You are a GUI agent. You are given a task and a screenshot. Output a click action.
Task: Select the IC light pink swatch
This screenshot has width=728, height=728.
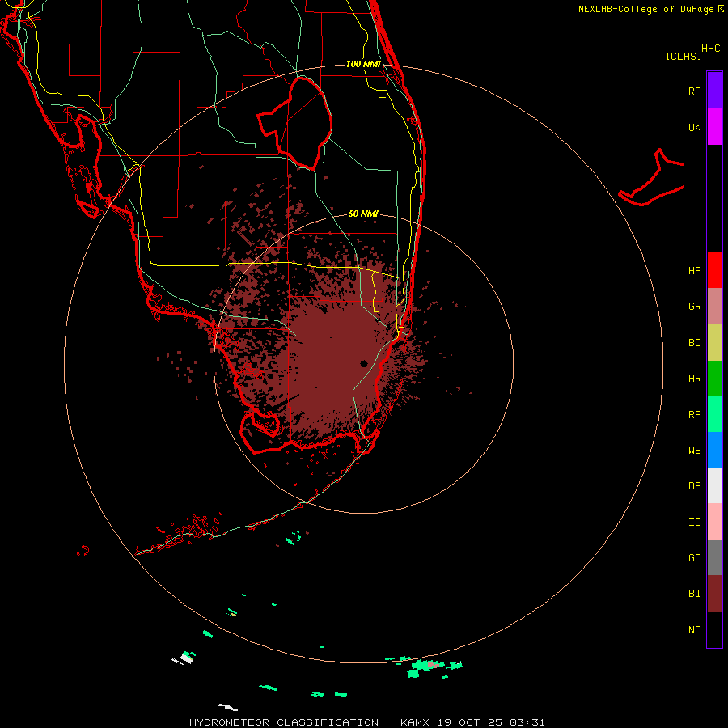pyautogui.click(x=714, y=522)
